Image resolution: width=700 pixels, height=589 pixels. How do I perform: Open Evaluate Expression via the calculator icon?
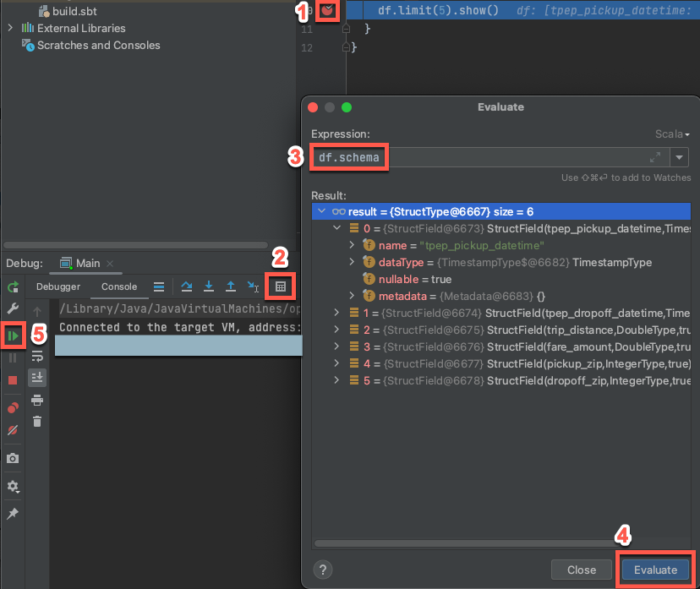pos(281,286)
